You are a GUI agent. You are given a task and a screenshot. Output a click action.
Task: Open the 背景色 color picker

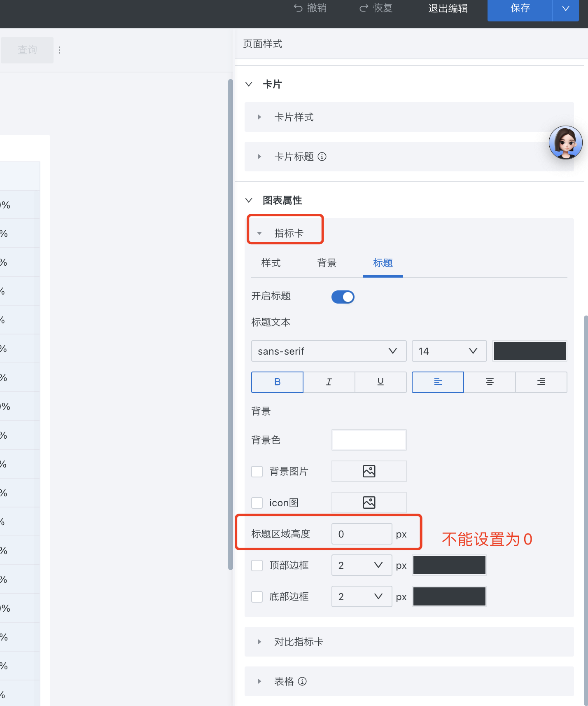point(369,440)
